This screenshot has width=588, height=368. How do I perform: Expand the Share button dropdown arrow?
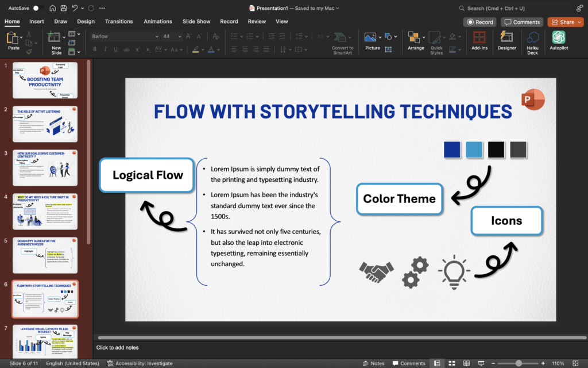point(579,22)
